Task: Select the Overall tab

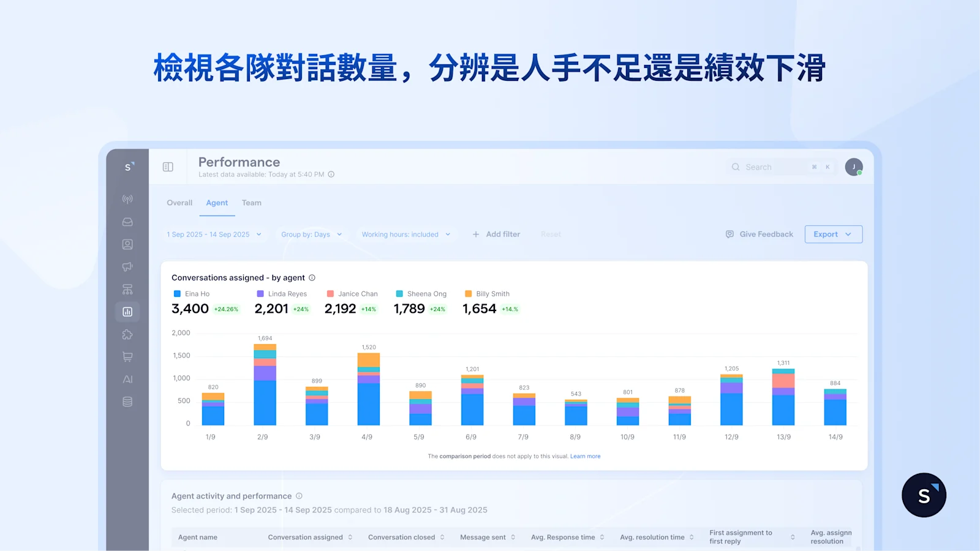Action: (x=179, y=203)
